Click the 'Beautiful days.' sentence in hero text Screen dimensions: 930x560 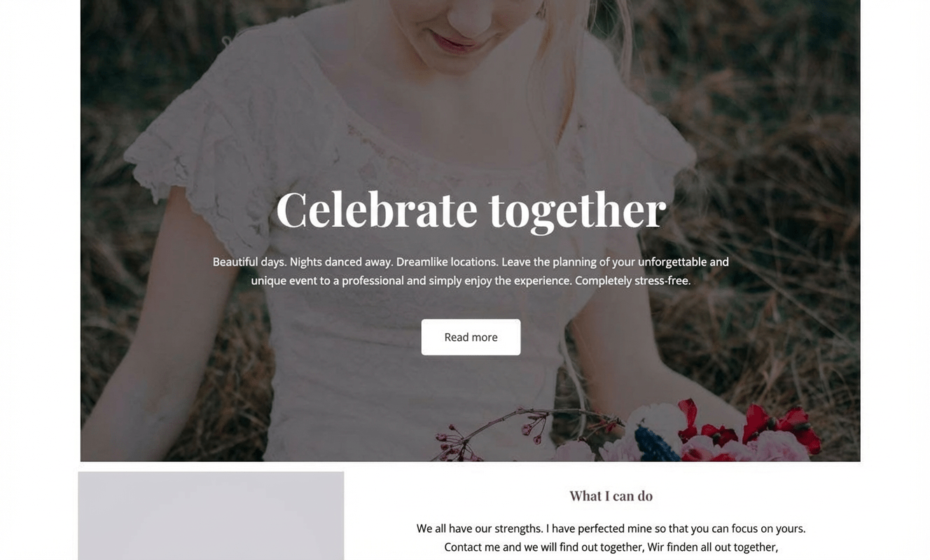click(249, 262)
